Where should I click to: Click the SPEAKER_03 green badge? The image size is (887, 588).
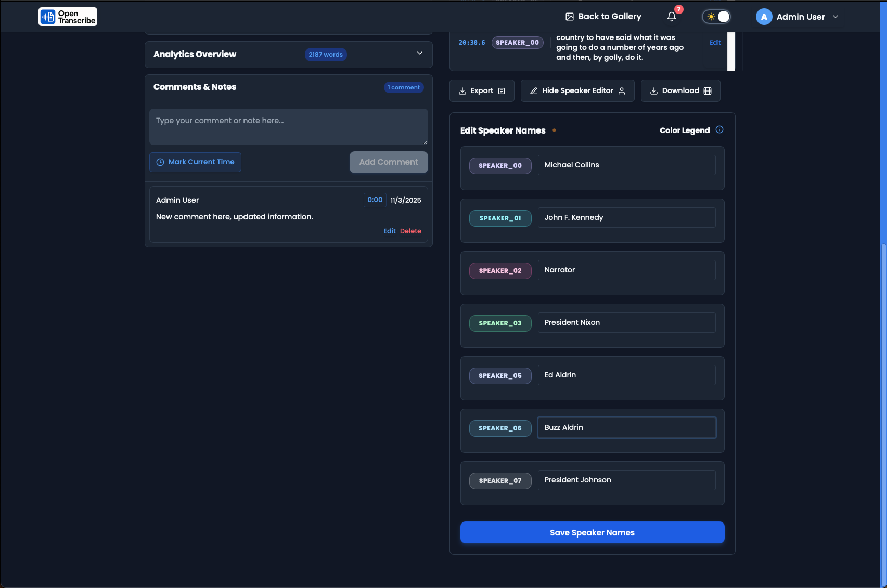point(500,323)
